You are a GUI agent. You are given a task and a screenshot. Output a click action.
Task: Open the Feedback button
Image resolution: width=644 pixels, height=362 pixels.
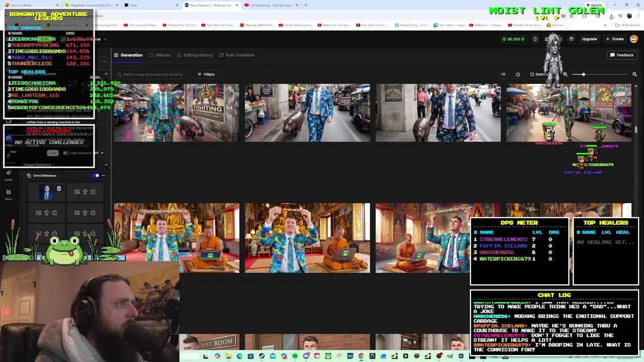click(x=622, y=55)
